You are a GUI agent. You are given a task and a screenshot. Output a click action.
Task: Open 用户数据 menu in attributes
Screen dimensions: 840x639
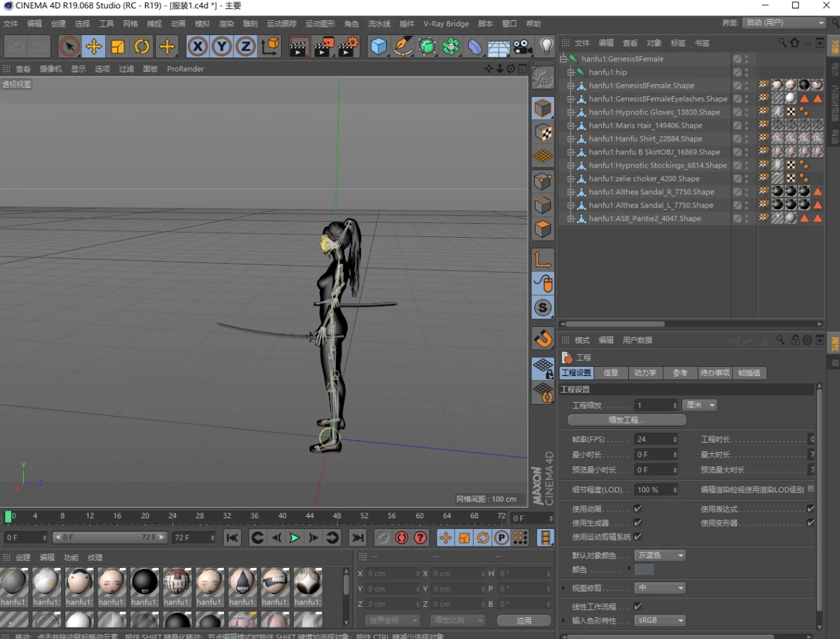pyautogui.click(x=637, y=340)
